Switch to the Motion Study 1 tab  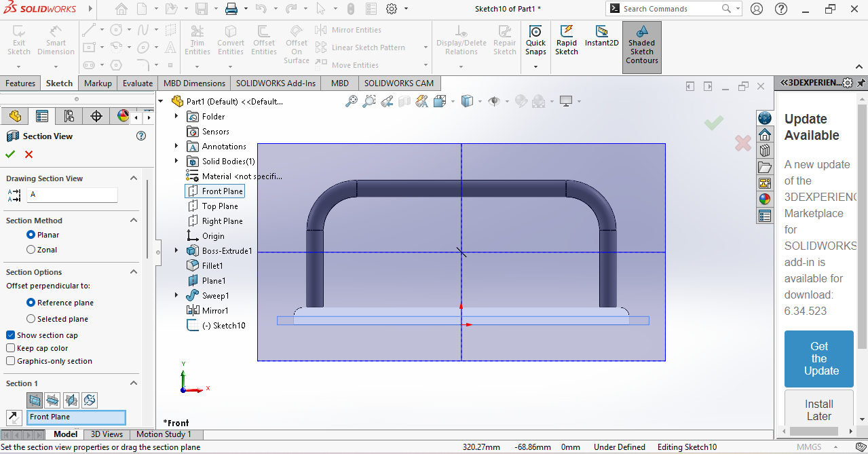point(164,434)
